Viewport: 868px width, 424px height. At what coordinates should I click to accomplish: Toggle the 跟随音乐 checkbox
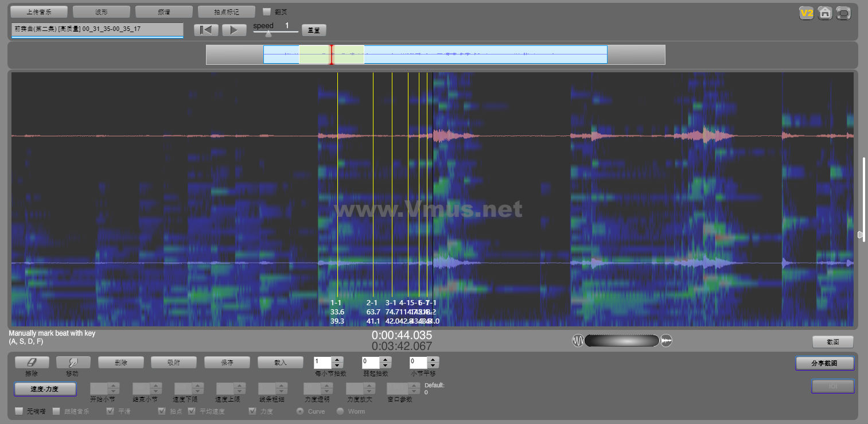click(56, 411)
